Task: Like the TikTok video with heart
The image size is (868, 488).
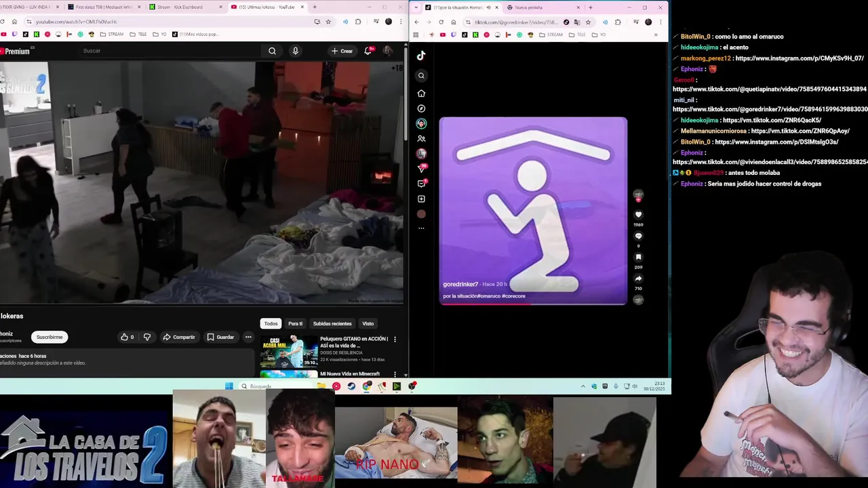Action: click(x=638, y=215)
